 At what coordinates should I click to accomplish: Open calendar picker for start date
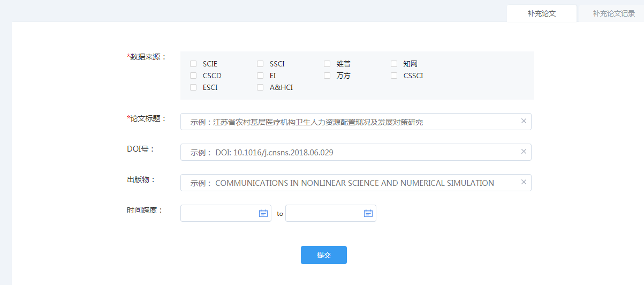pyautogui.click(x=263, y=213)
